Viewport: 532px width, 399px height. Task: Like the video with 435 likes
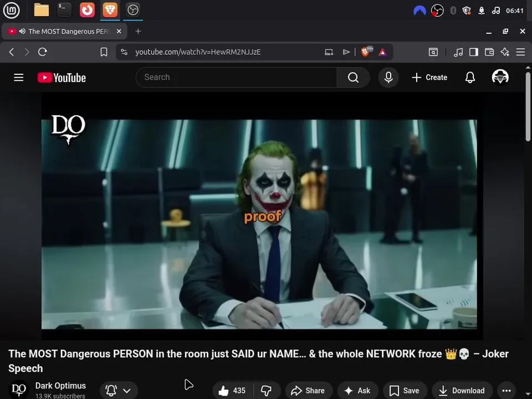point(233,391)
